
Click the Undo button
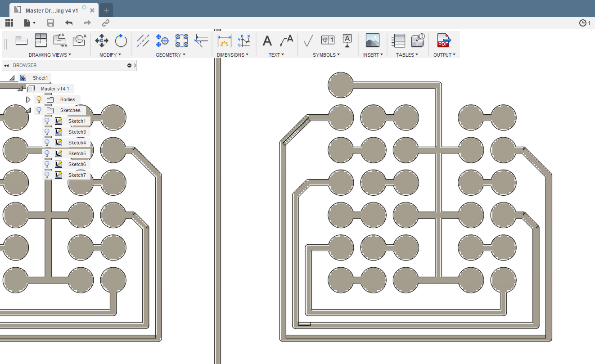click(x=68, y=23)
